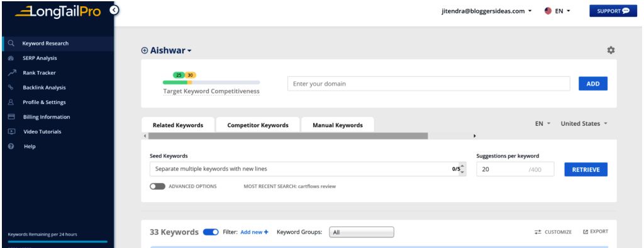644x248 pixels.
Task: Open Keyword Research in sidebar
Action: tap(45, 43)
